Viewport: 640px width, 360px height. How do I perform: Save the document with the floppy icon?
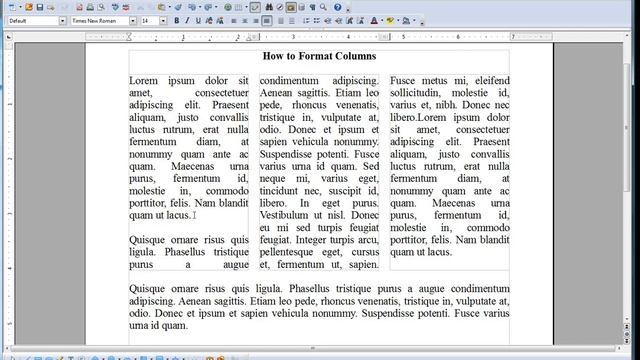40,7
